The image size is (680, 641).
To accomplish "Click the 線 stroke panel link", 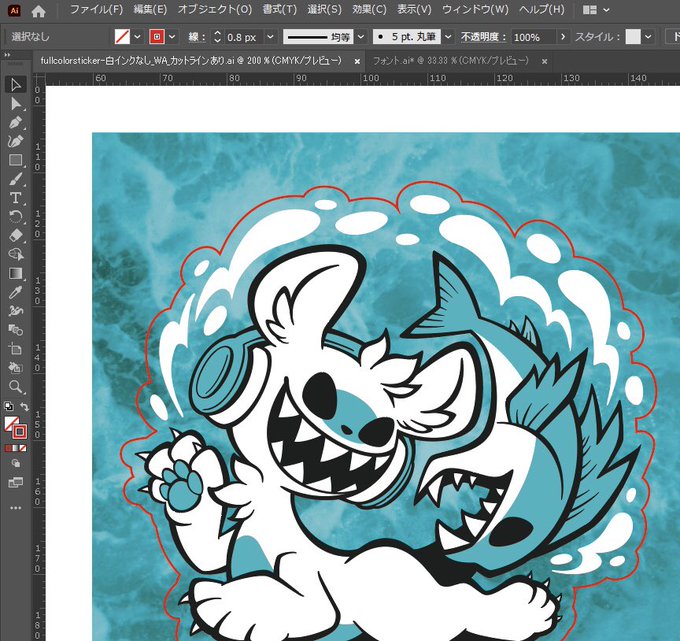I will coord(196,37).
